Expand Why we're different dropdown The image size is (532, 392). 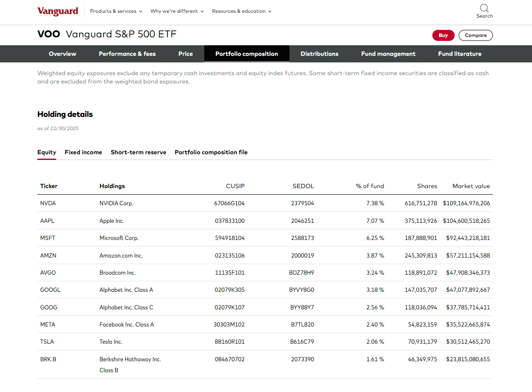(x=177, y=11)
